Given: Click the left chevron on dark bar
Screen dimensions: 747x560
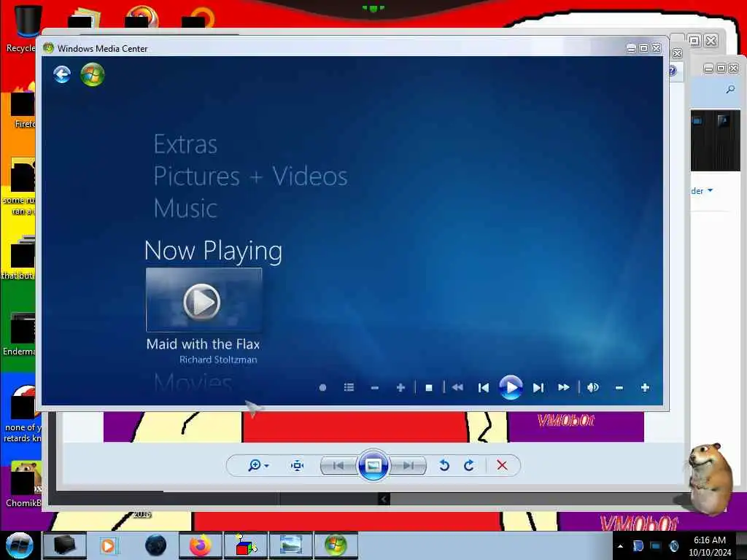Looking at the screenshot, I should click(384, 499).
